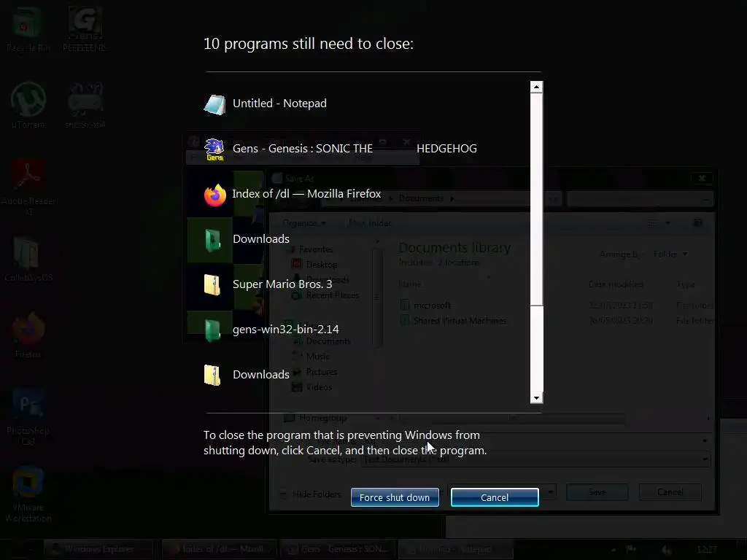Click Action Center flag tray icon
This screenshot has width=747, height=560.
point(631,550)
